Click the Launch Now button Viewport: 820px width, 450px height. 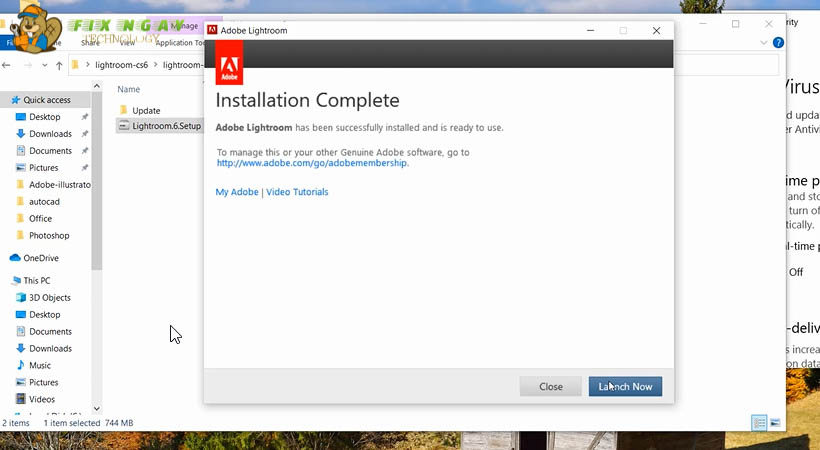625,386
